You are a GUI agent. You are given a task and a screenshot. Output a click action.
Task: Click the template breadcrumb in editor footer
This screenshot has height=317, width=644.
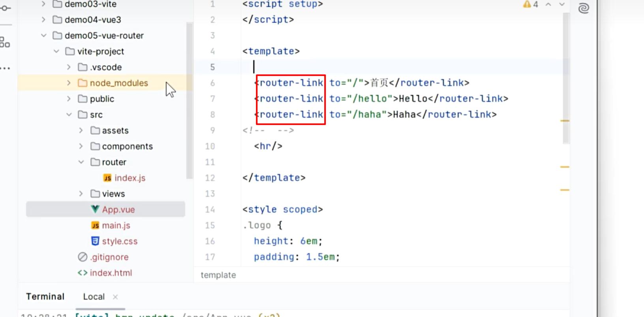pyautogui.click(x=218, y=275)
